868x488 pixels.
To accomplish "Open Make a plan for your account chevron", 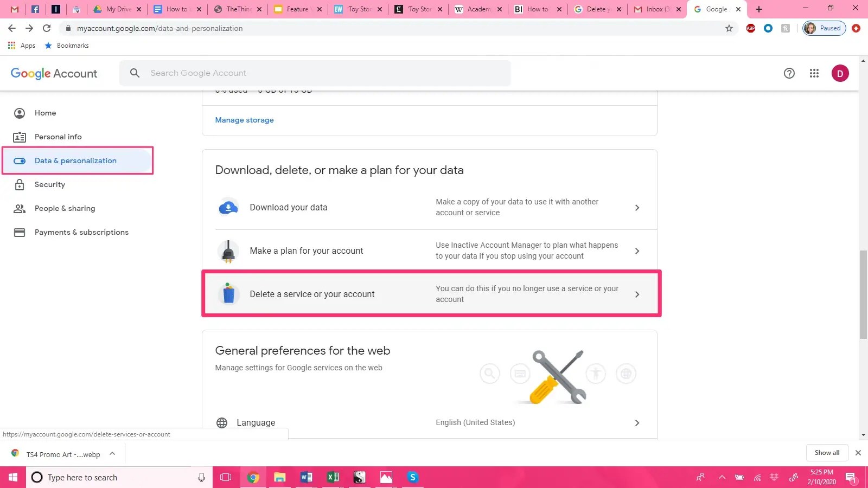I will point(637,251).
